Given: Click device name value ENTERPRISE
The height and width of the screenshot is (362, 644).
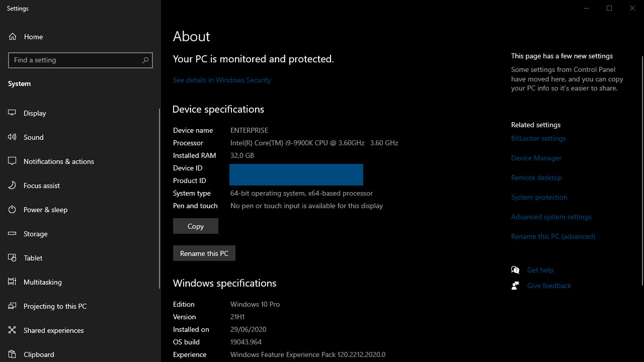Looking at the screenshot, I should click(249, 130).
